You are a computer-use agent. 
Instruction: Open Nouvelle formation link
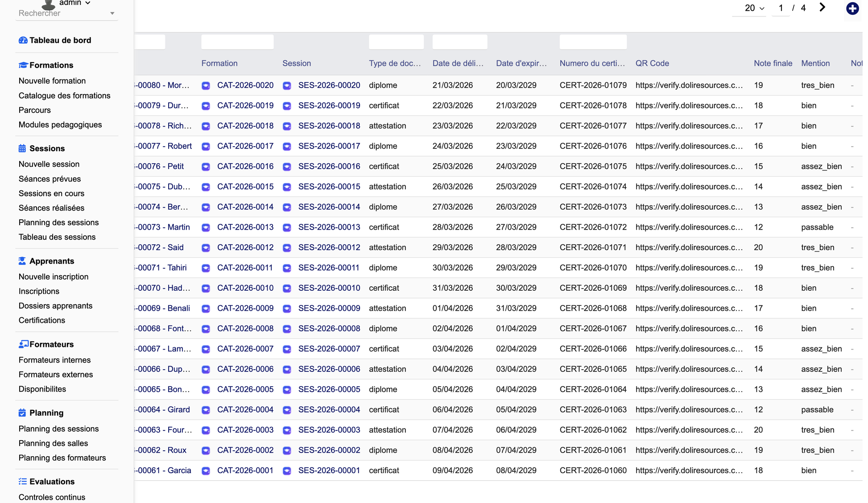[52, 81]
